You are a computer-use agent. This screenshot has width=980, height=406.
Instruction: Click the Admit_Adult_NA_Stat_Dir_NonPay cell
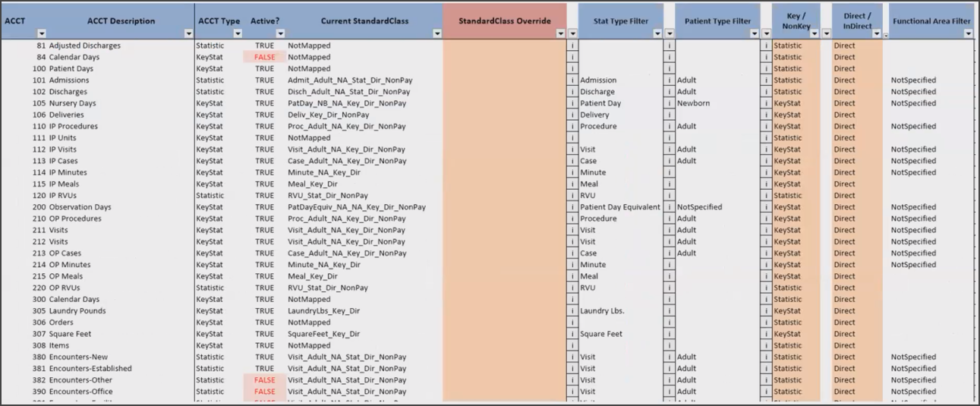364,80
